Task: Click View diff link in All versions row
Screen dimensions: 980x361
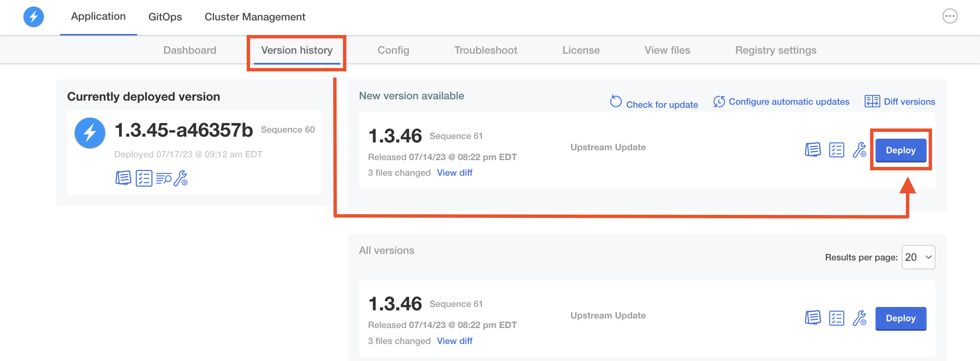Action: pyautogui.click(x=454, y=341)
